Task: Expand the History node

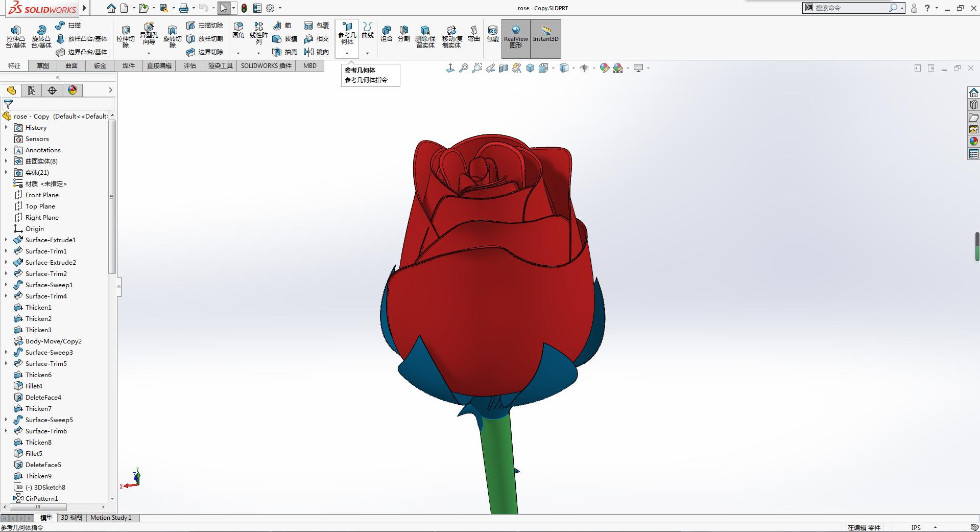Action: (x=6, y=128)
